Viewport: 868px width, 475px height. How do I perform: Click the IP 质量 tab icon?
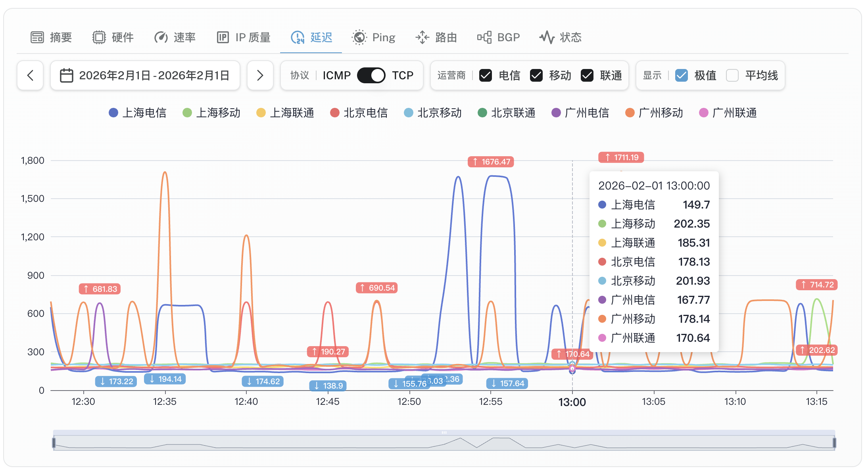[x=223, y=37]
